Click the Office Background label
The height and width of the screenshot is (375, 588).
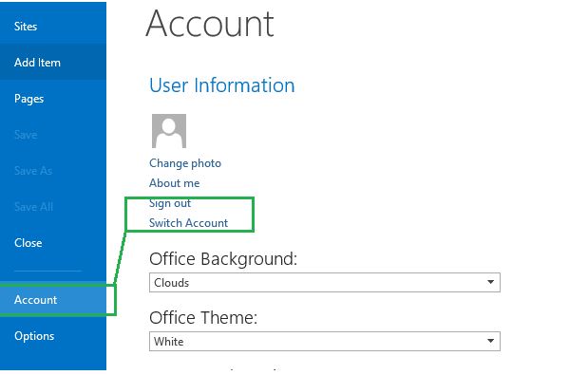(x=223, y=259)
